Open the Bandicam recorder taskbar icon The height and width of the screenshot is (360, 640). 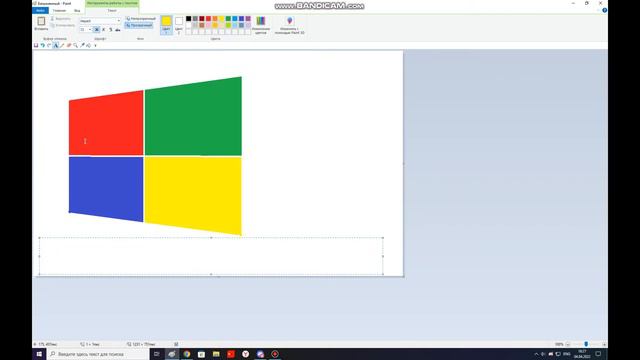(275, 354)
